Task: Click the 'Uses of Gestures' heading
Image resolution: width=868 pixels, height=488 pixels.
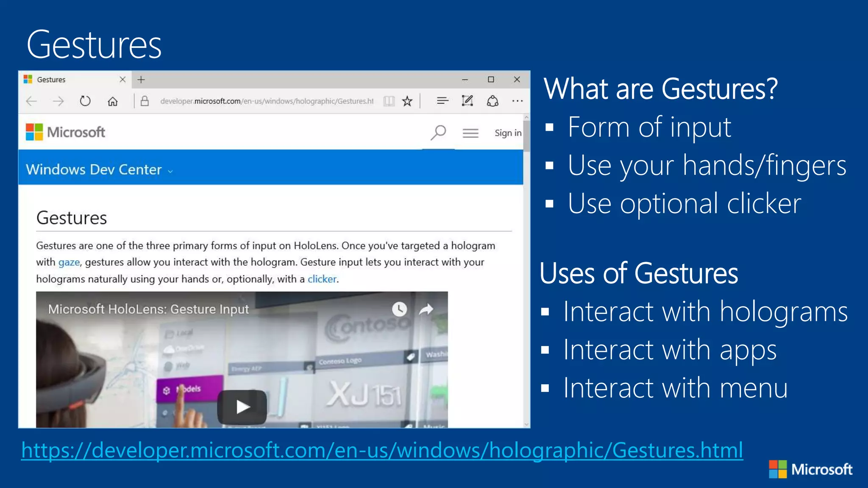Action: [x=639, y=273]
